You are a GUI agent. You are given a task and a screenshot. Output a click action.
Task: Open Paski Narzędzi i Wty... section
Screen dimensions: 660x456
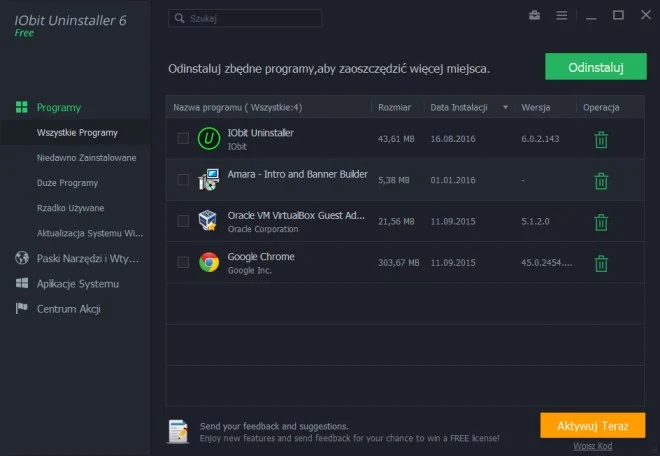(88, 259)
